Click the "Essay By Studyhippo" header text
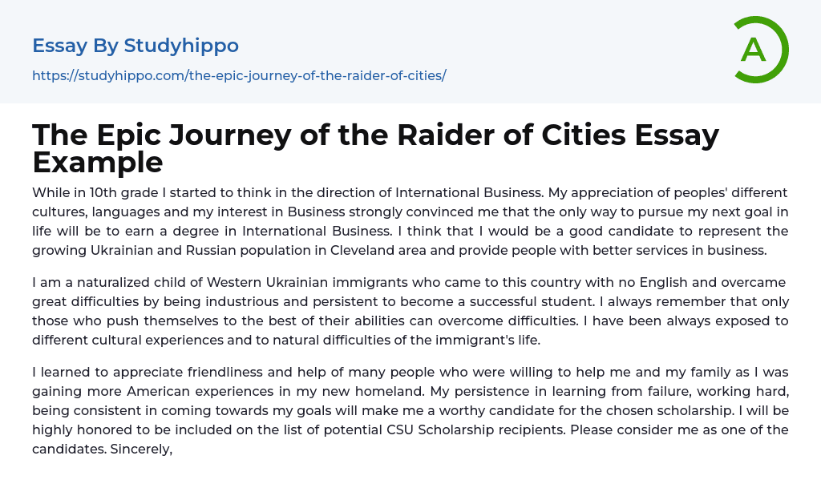Image resolution: width=821 pixels, height=504 pixels. pyautogui.click(x=135, y=46)
